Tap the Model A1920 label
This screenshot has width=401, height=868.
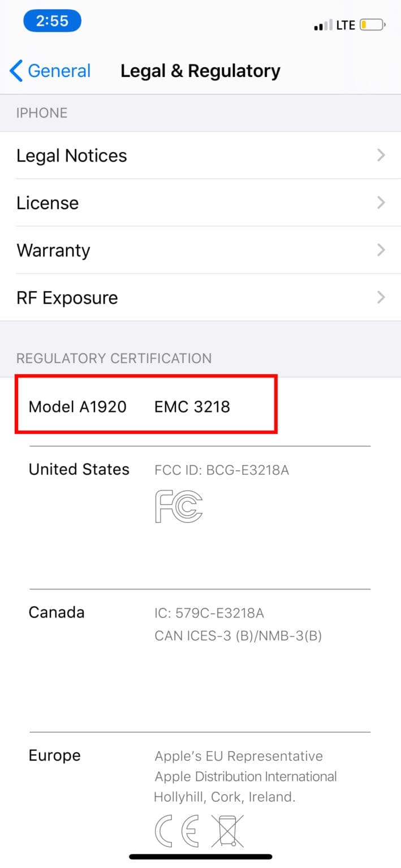tap(77, 406)
